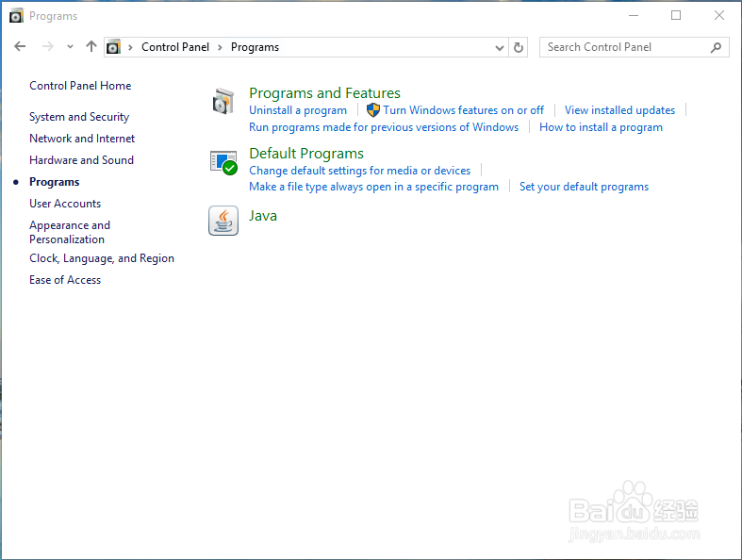742x560 pixels.
Task: Go up one level with up arrow
Action: pos(91,46)
